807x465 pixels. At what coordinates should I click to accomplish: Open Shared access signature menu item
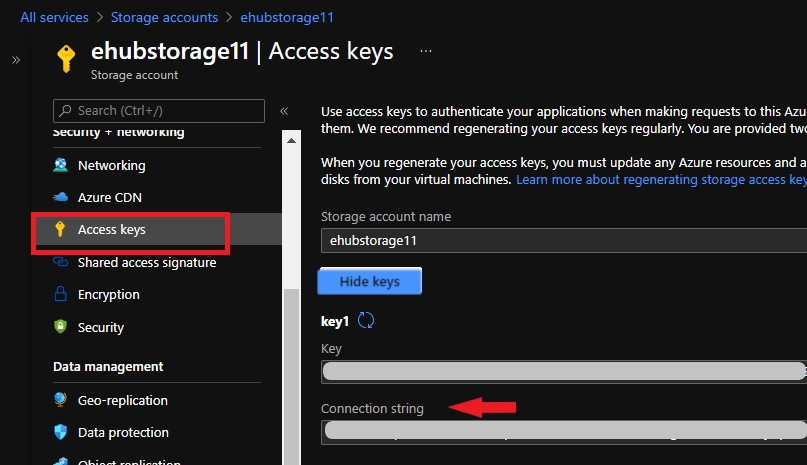147,262
